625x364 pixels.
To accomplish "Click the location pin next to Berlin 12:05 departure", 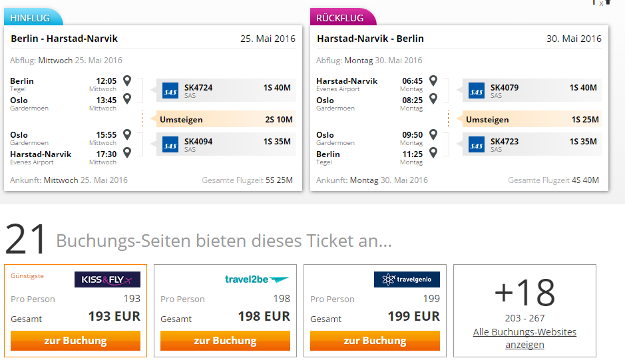I will [127, 81].
